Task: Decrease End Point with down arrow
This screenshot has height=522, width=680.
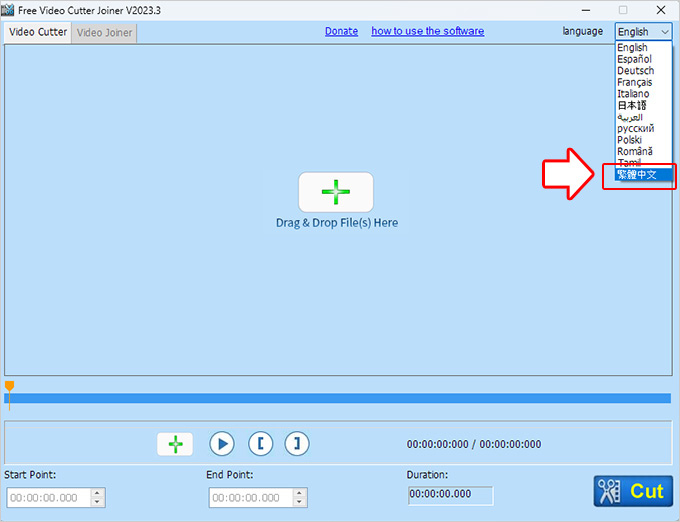Action: 299,502
